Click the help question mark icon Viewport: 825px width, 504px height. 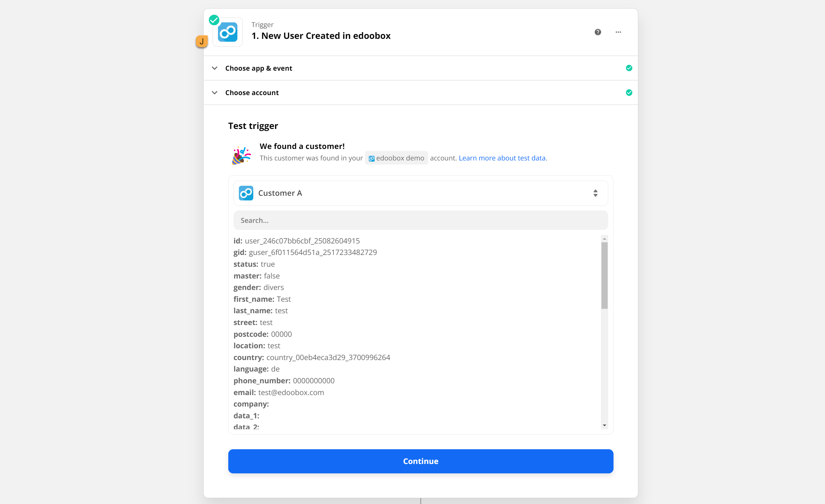598,32
